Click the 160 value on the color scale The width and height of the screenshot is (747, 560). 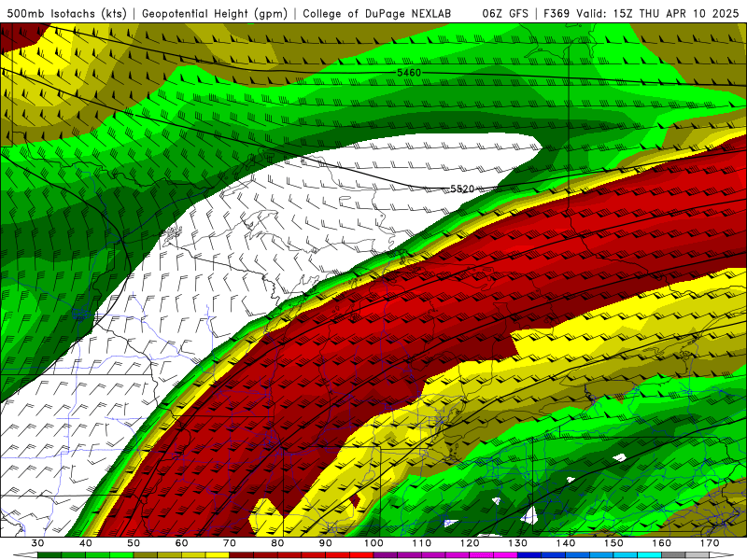point(662,543)
